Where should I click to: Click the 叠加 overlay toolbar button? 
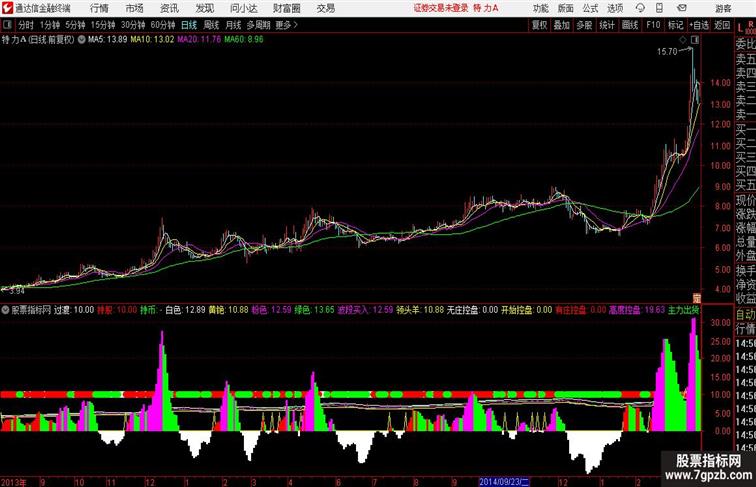(x=562, y=25)
